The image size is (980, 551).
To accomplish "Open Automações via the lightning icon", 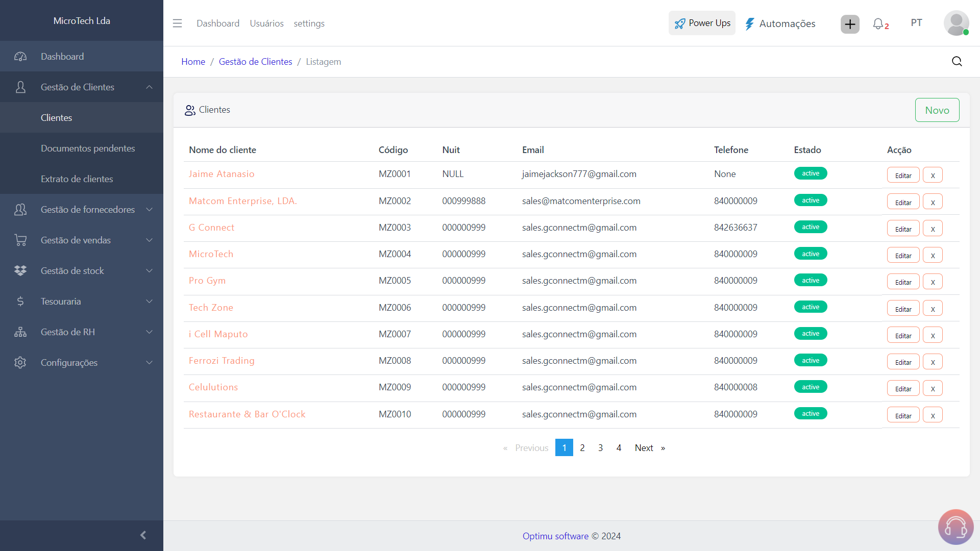I will [750, 23].
